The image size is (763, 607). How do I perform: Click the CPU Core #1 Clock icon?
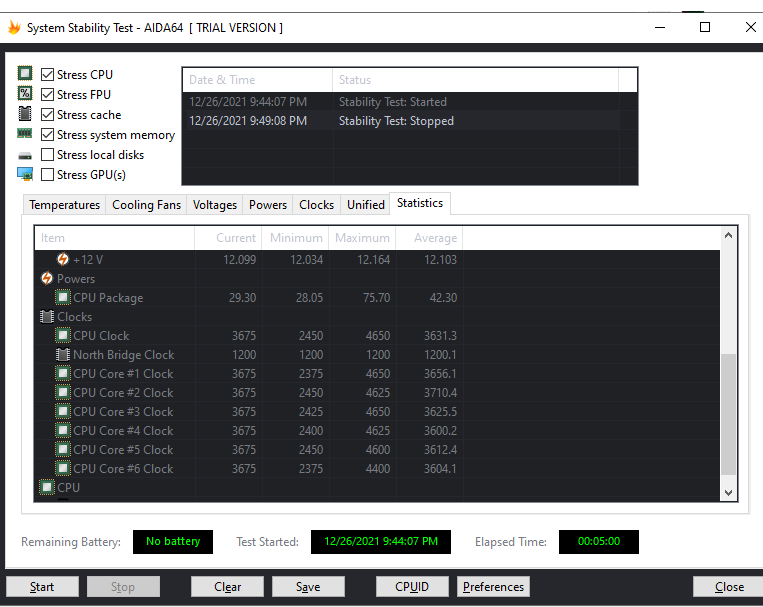click(63, 373)
